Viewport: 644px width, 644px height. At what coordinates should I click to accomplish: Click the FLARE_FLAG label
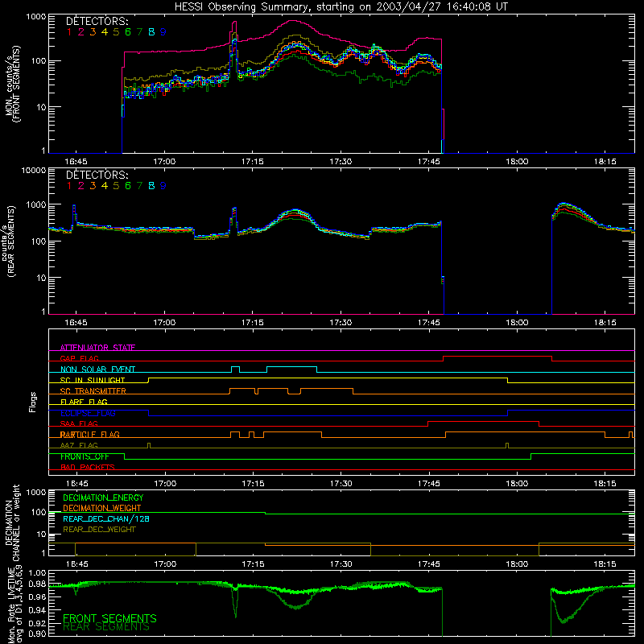click(84, 402)
